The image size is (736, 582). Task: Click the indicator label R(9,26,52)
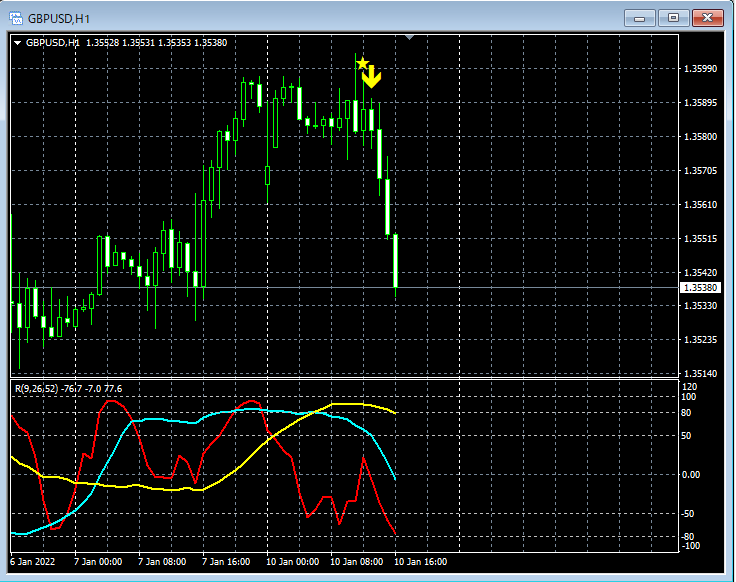[37, 389]
